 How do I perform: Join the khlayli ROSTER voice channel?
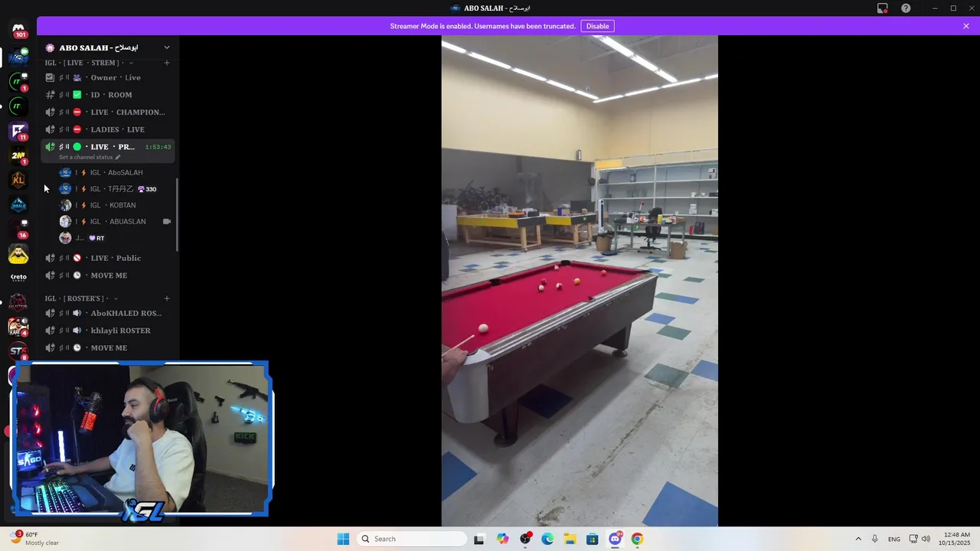point(108,331)
